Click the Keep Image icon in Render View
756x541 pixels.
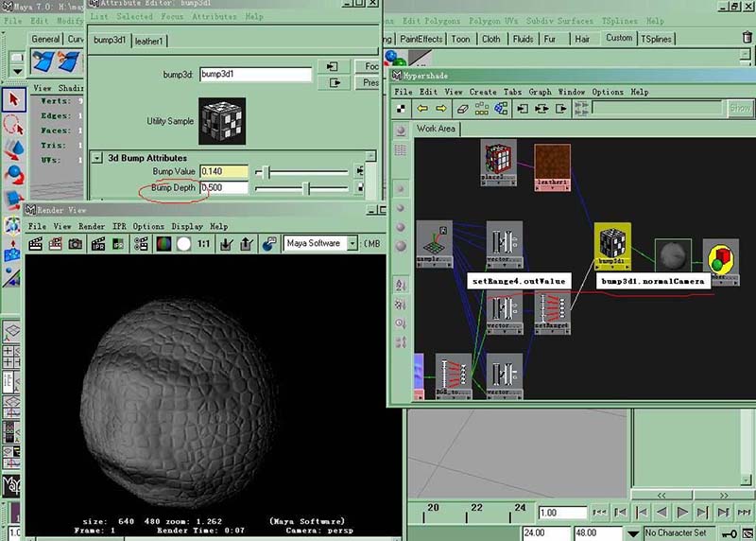coord(227,244)
